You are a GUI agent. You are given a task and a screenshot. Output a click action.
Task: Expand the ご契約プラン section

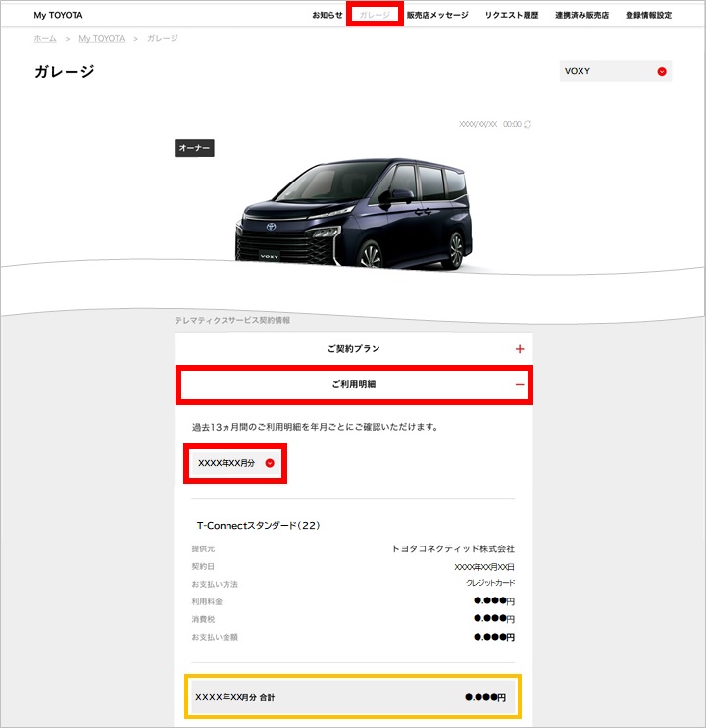tap(354, 349)
